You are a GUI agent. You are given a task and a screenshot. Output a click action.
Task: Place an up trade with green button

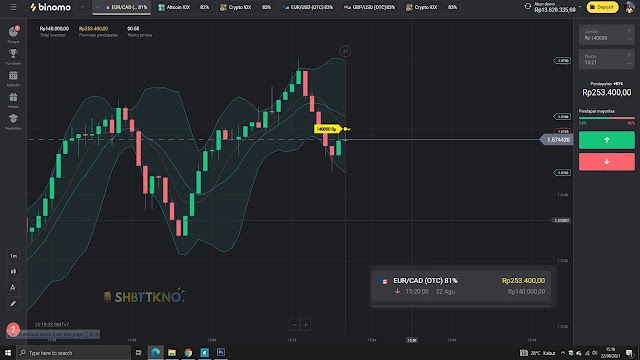607,140
